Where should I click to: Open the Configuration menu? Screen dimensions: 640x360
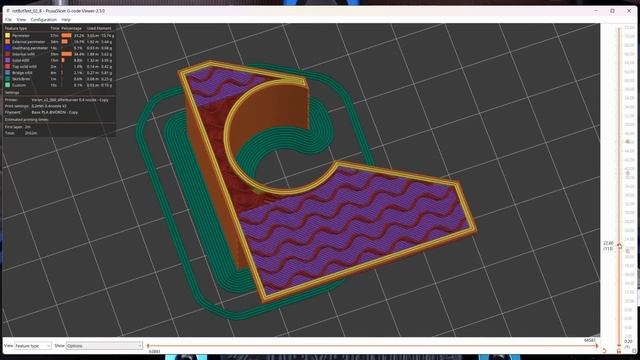44,20
